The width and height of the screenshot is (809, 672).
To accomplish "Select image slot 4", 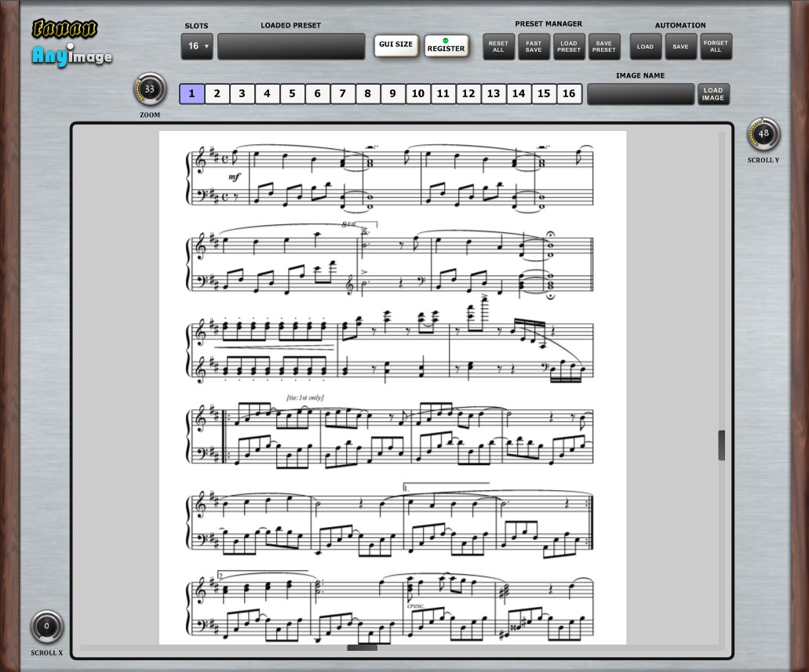I will click(268, 94).
